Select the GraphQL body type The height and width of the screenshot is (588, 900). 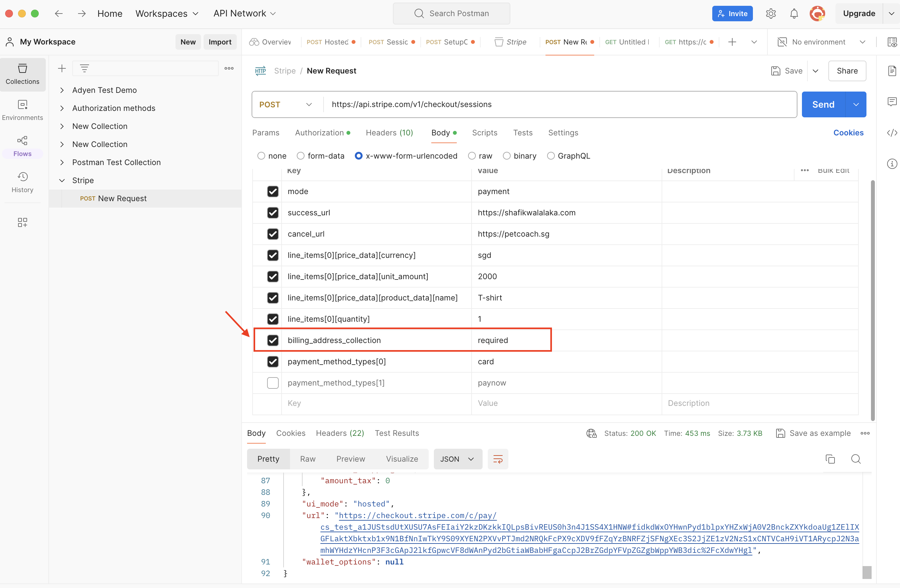550,156
